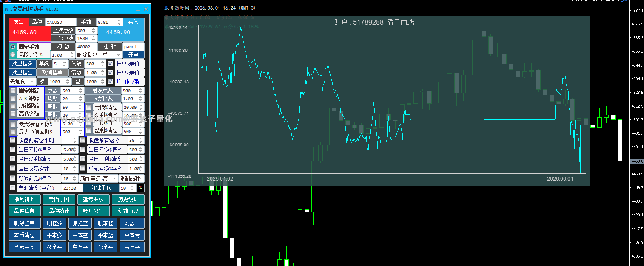Viewport: 644px width, 266px height.
Task: Click the 取消挂单 button
Action: point(52,73)
